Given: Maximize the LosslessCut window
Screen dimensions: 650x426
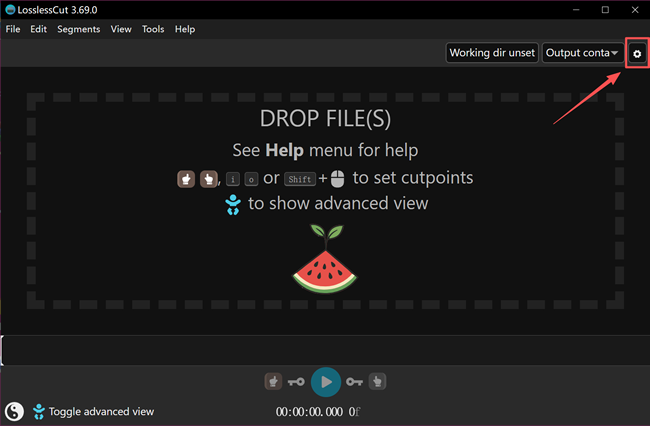Looking at the screenshot, I should click(x=605, y=10).
